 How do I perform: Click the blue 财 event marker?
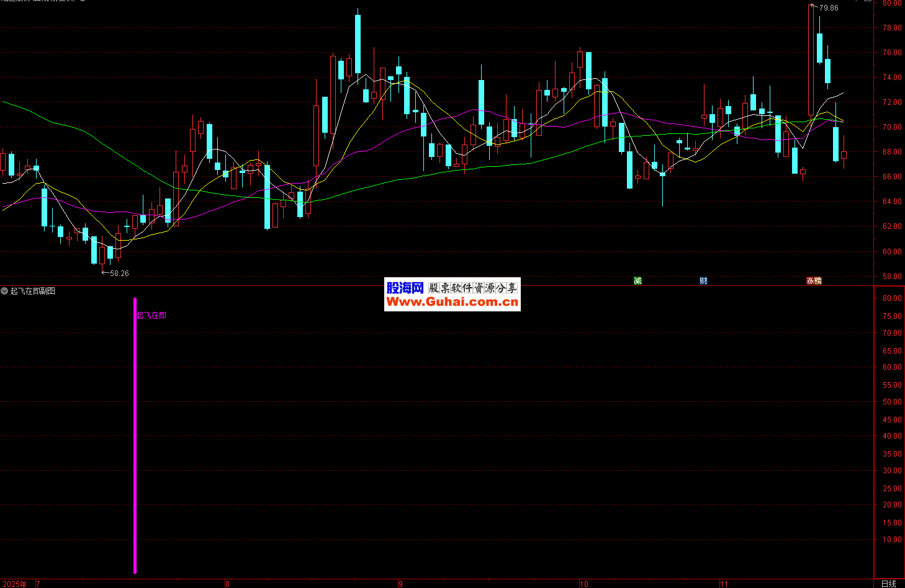[703, 281]
